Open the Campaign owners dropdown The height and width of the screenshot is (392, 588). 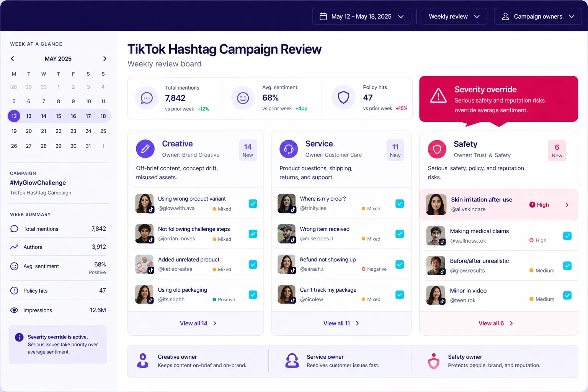538,16
